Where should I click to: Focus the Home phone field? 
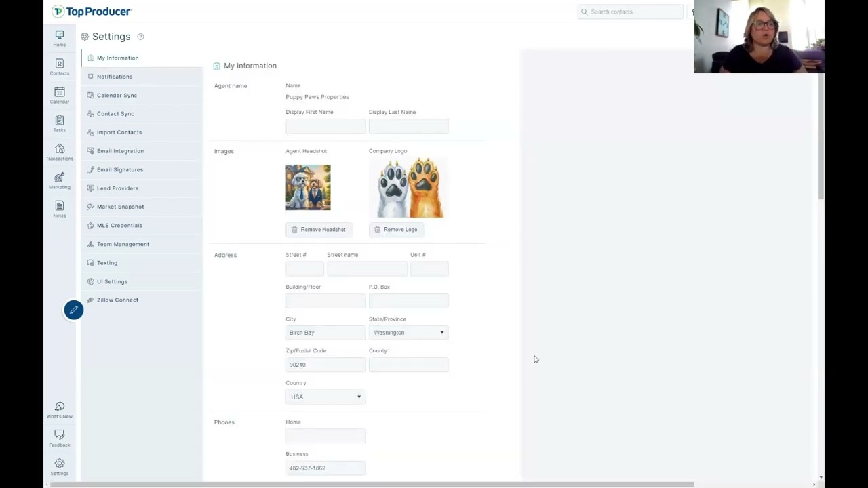(x=325, y=436)
